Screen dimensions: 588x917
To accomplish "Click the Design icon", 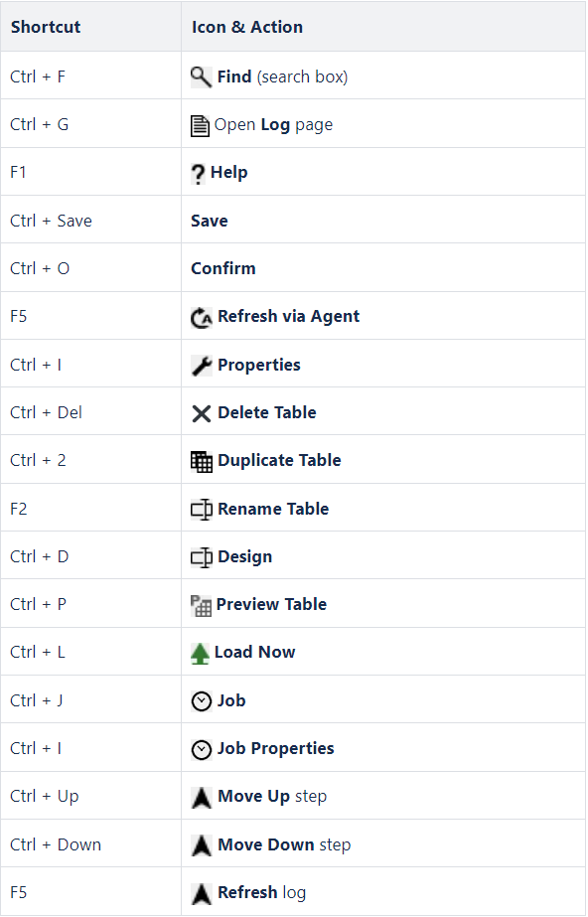I will pos(202,557).
